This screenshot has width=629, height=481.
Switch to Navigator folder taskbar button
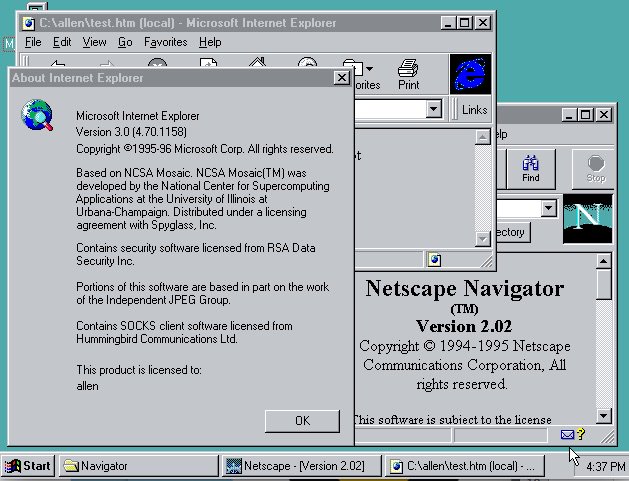(x=138, y=466)
